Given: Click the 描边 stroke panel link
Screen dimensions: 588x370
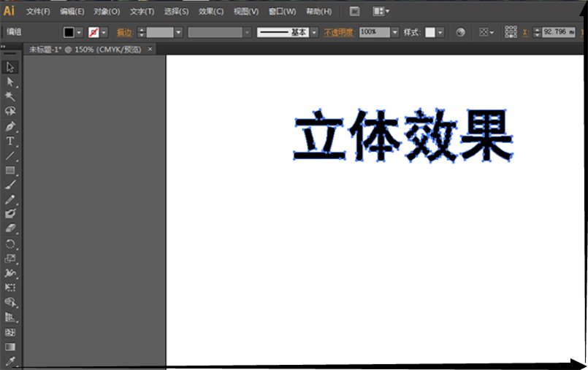Looking at the screenshot, I should [124, 33].
